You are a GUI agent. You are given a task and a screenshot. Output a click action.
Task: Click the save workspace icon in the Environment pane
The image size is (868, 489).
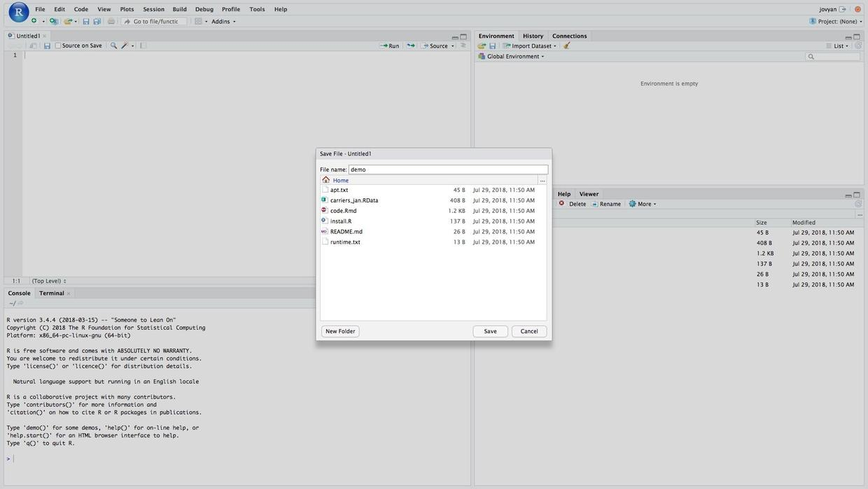pyautogui.click(x=492, y=46)
